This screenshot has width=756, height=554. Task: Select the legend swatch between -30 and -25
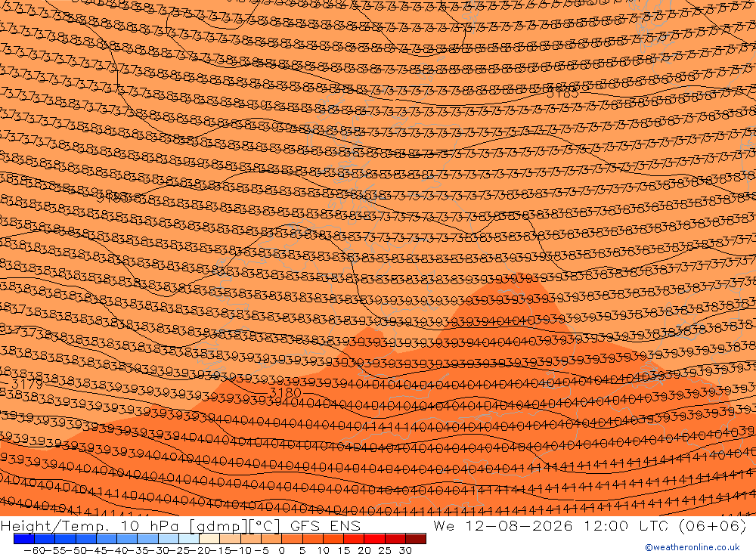coord(169,539)
